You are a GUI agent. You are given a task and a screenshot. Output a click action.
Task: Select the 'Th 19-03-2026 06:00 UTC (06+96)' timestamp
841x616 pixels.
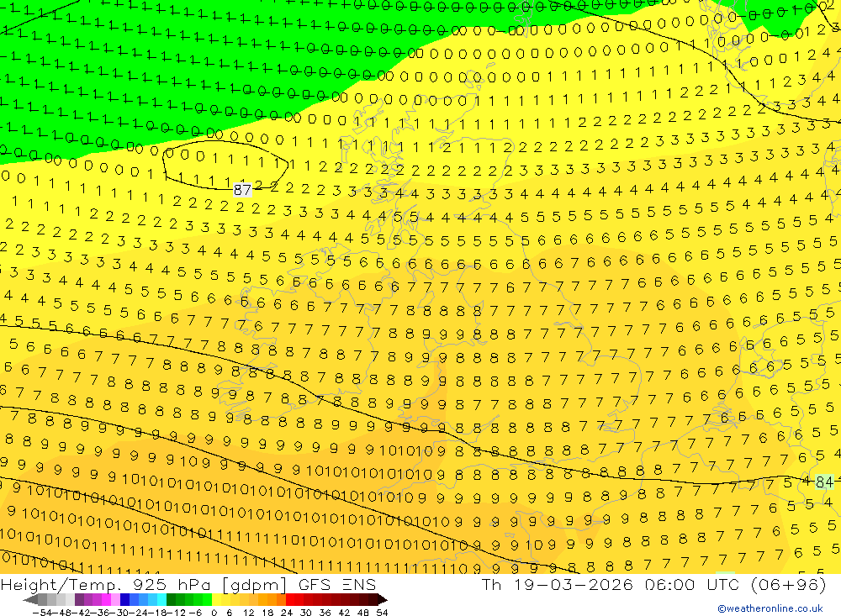coord(653,584)
